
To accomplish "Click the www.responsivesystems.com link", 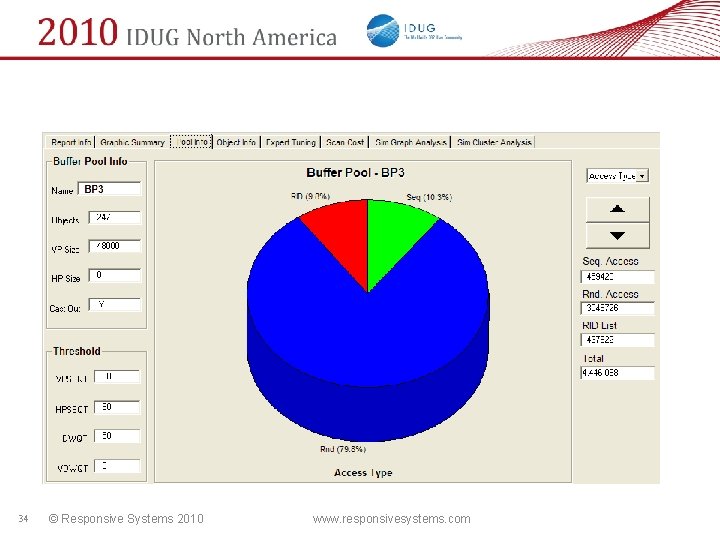I will 391,519.
